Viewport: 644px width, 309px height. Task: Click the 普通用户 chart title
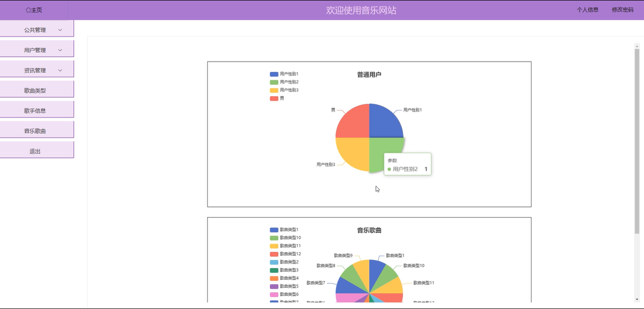pyautogui.click(x=369, y=75)
